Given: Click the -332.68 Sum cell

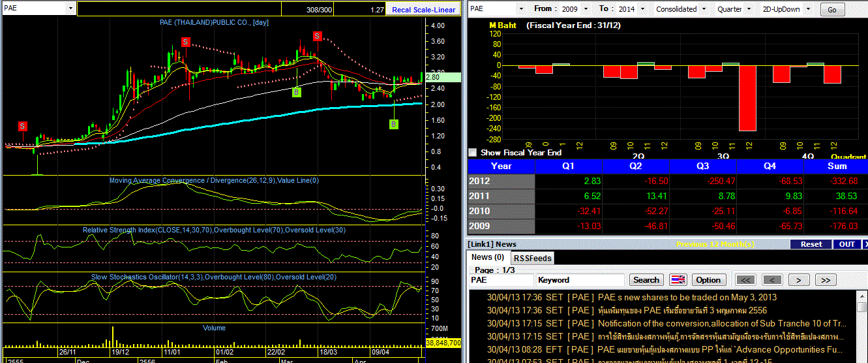Looking at the screenshot, I should pyautogui.click(x=836, y=181).
